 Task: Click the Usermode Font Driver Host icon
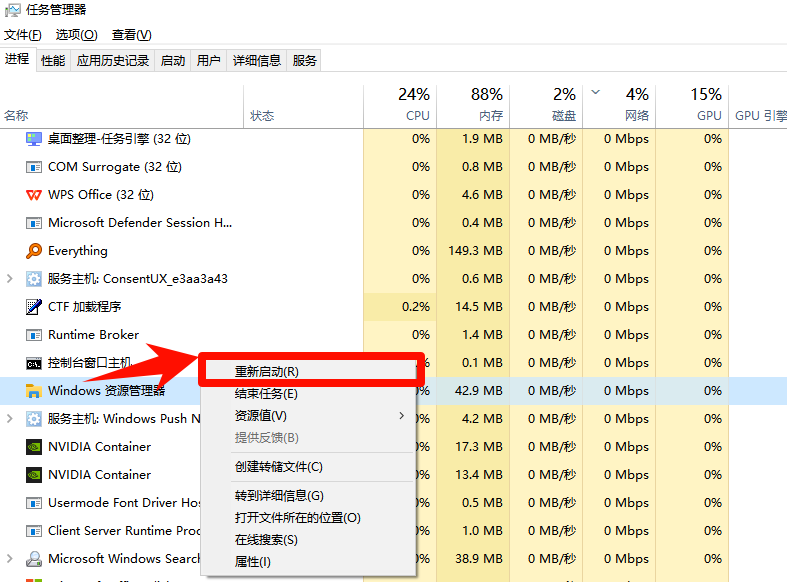(x=34, y=503)
